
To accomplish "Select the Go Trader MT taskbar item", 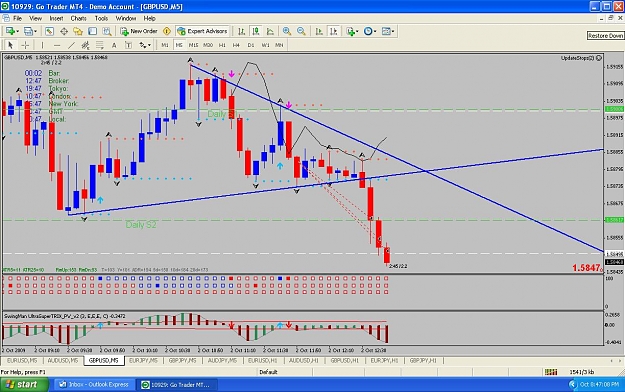I will [177, 384].
